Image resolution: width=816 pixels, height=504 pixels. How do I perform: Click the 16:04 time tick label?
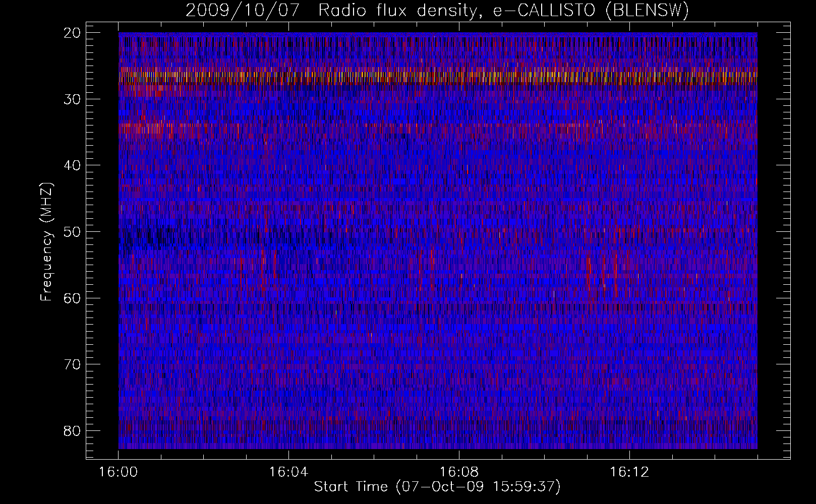click(x=288, y=472)
